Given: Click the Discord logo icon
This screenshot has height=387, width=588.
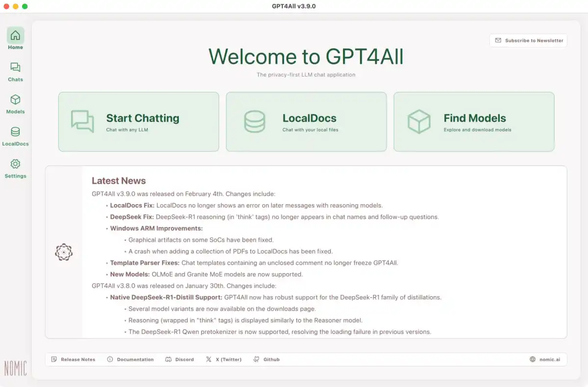Looking at the screenshot, I should (x=168, y=360).
